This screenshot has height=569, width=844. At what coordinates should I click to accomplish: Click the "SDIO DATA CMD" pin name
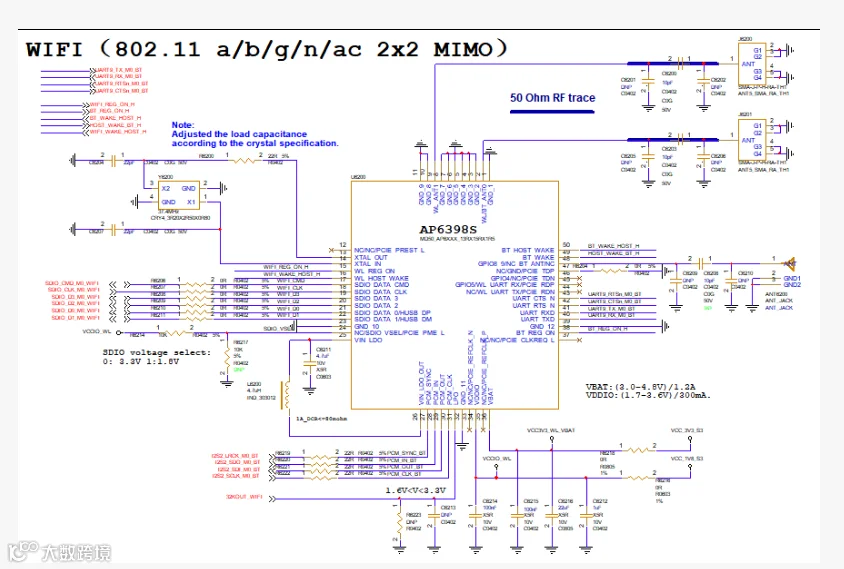381,285
